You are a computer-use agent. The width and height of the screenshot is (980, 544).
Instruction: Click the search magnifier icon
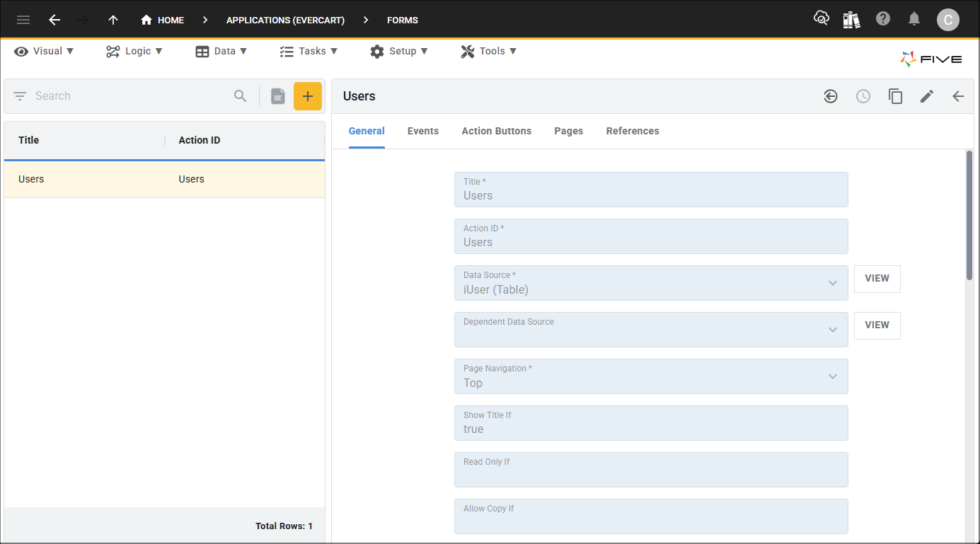tap(241, 96)
